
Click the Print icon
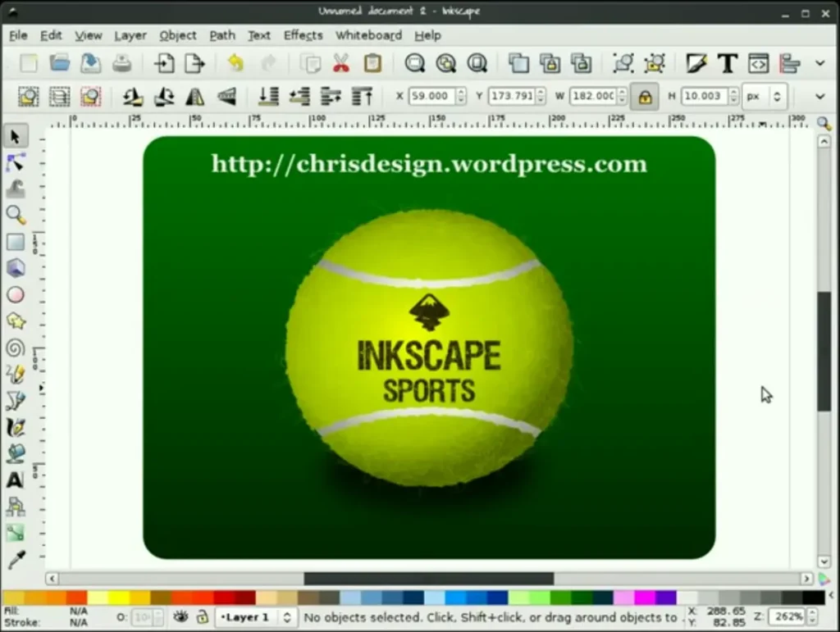pos(121,63)
